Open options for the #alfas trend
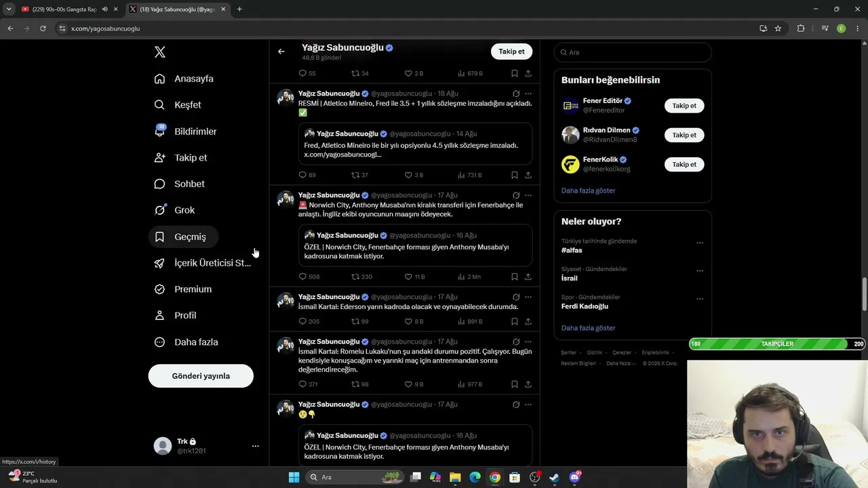868x488 pixels. click(x=700, y=243)
